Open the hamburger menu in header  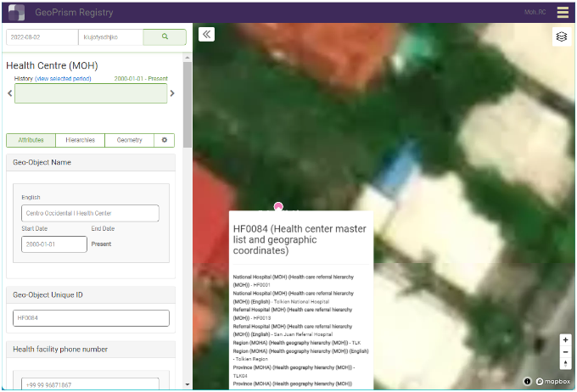[x=563, y=12]
